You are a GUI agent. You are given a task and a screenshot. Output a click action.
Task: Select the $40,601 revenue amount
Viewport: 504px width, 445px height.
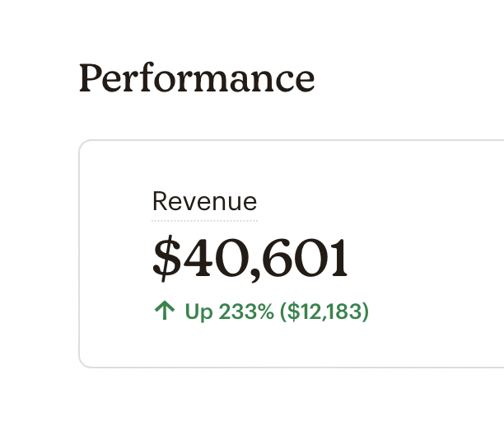point(250,258)
